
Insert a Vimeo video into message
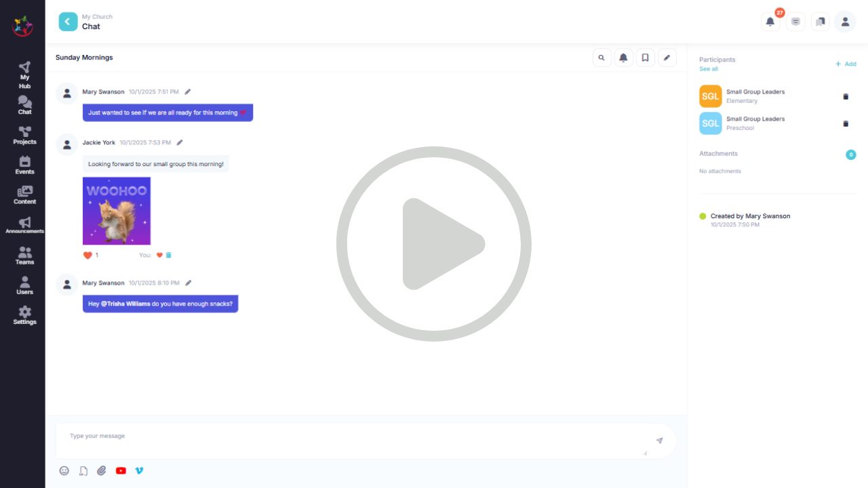[x=139, y=470]
